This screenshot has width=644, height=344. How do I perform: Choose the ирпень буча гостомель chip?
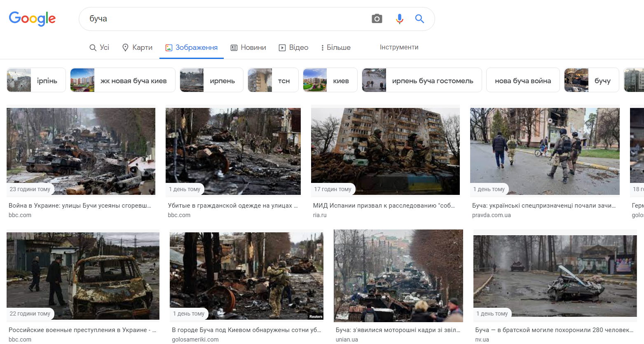(x=422, y=80)
